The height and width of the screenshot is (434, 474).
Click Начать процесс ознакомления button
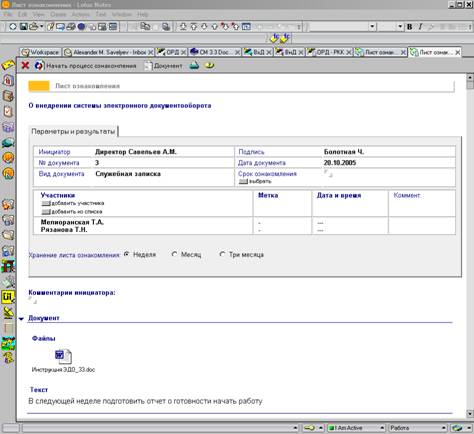(86, 66)
